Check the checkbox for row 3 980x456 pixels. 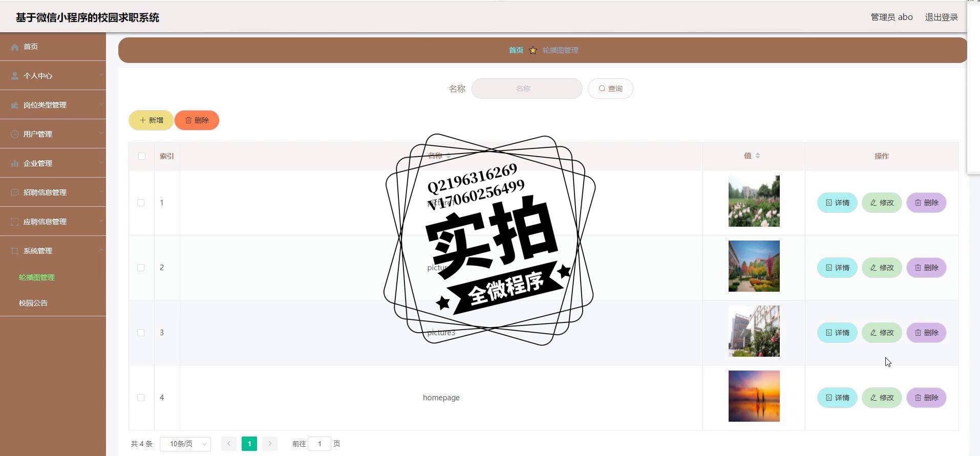pos(141,333)
